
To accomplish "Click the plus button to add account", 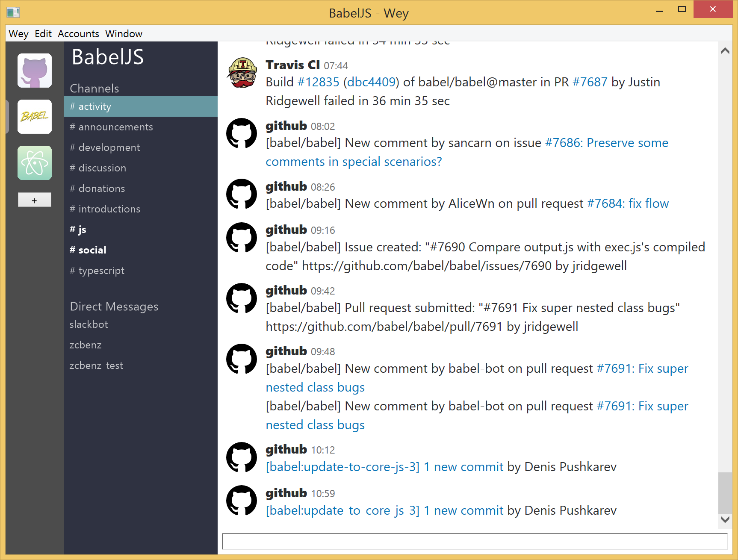I will [35, 200].
